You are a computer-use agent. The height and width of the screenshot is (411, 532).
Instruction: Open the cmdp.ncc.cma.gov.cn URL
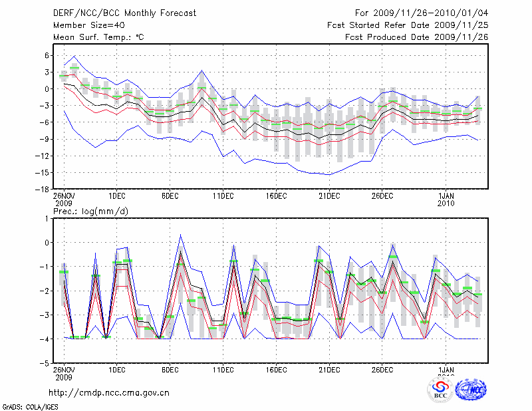pos(109,392)
